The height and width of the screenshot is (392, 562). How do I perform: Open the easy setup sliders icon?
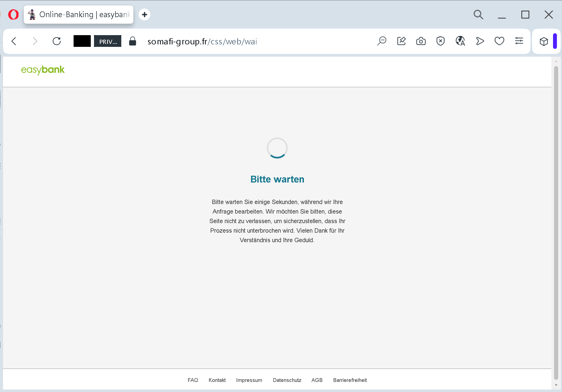coord(519,41)
